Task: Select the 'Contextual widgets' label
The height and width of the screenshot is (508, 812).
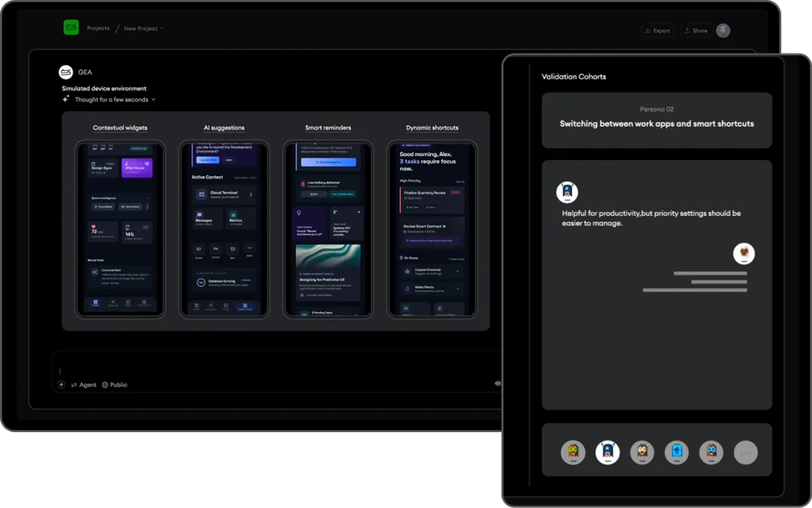Action: pyautogui.click(x=120, y=128)
